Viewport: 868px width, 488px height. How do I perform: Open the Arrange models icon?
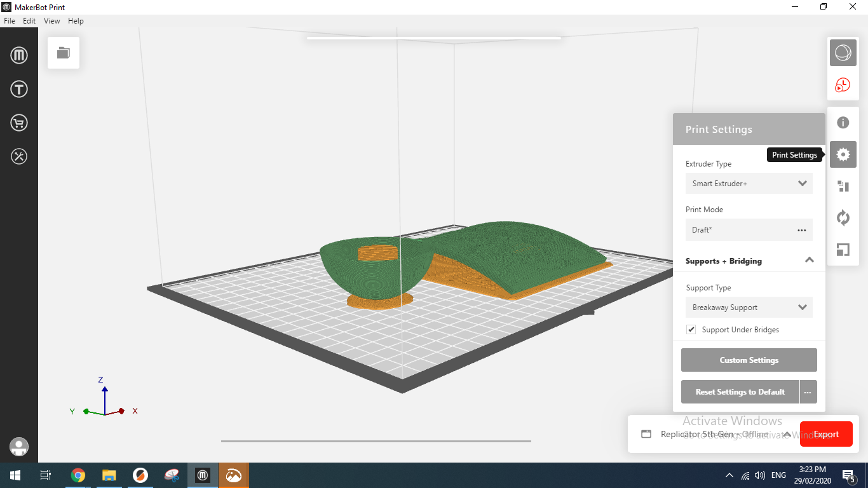843,186
